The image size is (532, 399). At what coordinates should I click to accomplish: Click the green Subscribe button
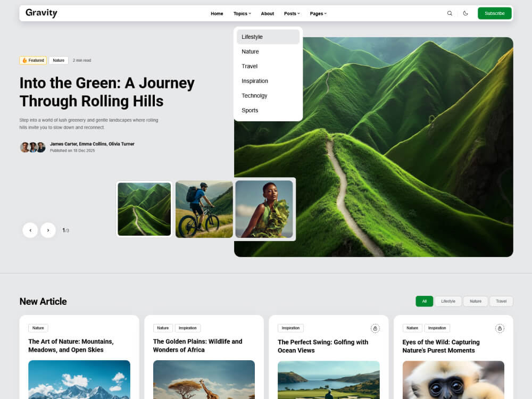pos(494,13)
